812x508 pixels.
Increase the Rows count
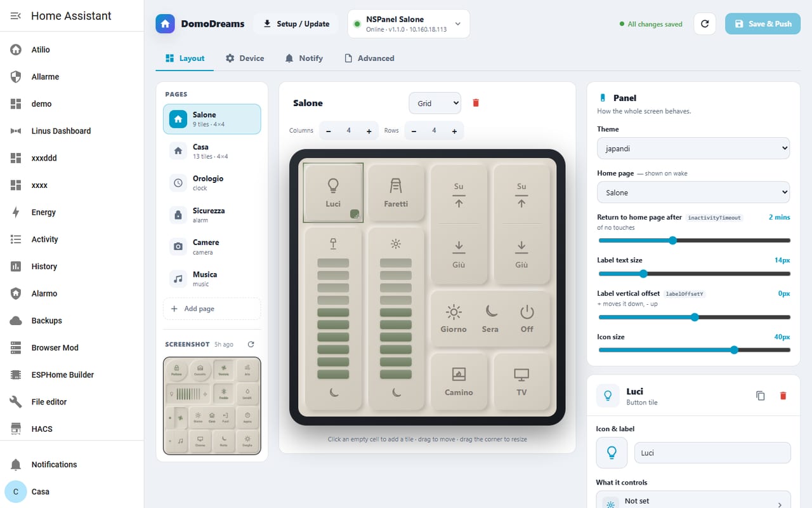click(x=454, y=131)
